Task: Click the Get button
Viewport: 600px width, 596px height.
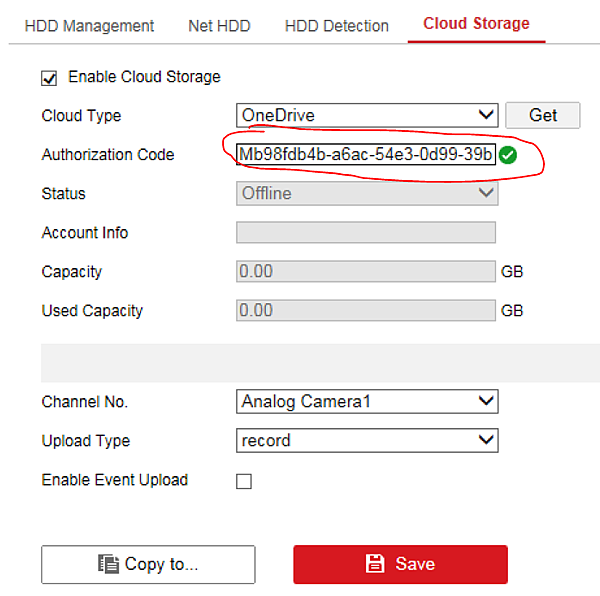Action: (x=543, y=115)
